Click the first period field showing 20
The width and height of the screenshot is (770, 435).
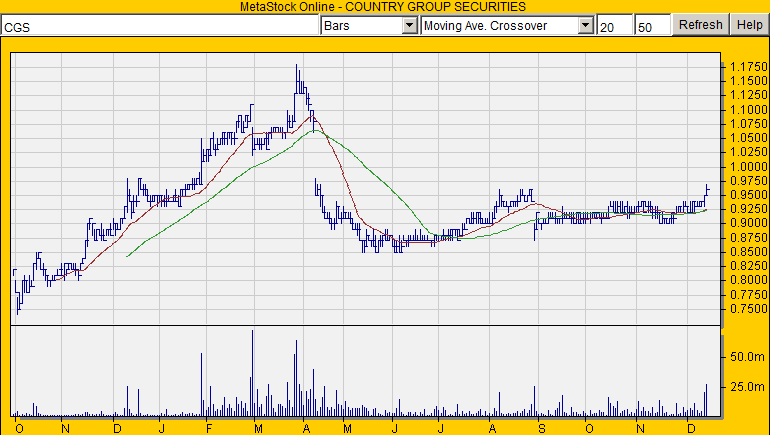[615, 26]
